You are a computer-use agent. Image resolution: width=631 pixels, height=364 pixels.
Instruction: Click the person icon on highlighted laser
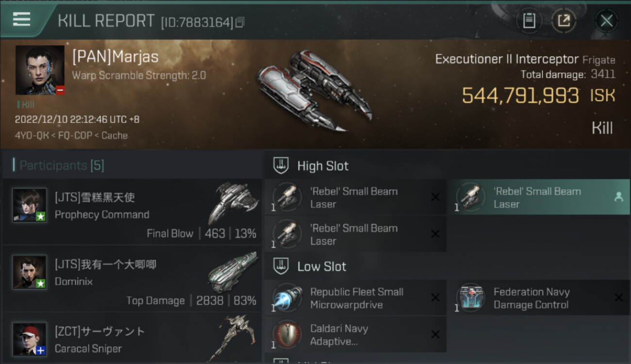coord(618,197)
